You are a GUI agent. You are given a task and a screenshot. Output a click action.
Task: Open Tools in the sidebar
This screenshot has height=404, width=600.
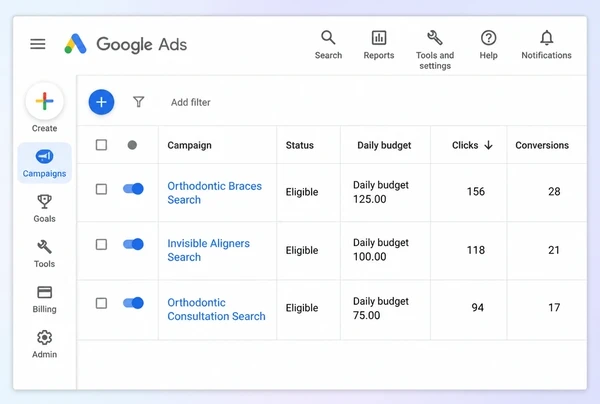[x=44, y=254]
